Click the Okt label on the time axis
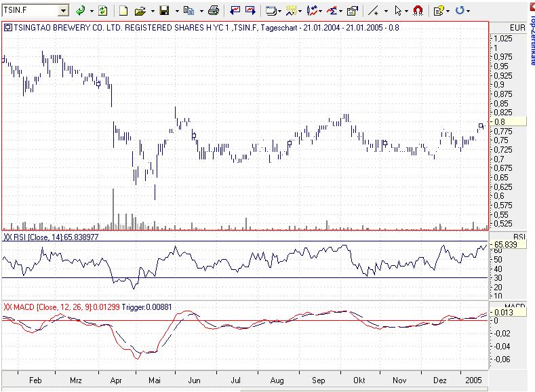This screenshot has width=535, height=392. (x=359, y=380)
